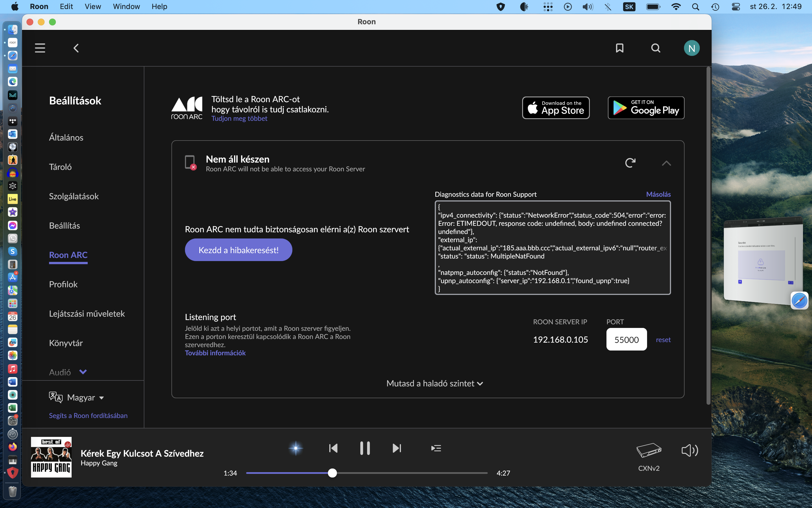Open Firefox from the Dock
Image resolution: width=812 pixels, height=508 pixels.
[x=12, y=446]
